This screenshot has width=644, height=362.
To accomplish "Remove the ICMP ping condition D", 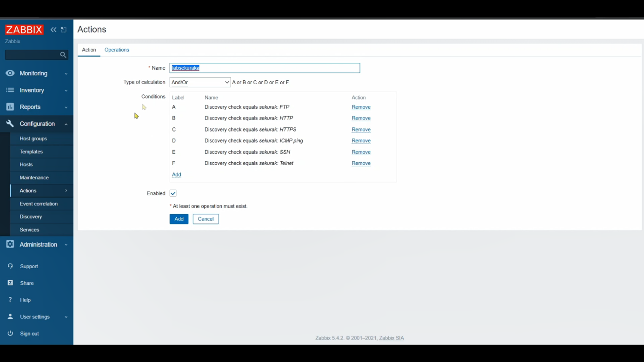I will [361, 141].
